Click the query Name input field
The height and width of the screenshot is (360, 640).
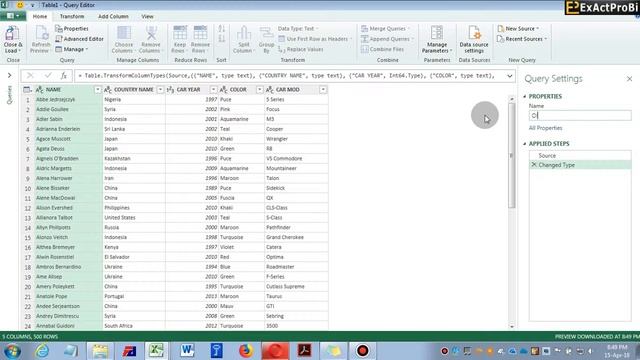580,116
